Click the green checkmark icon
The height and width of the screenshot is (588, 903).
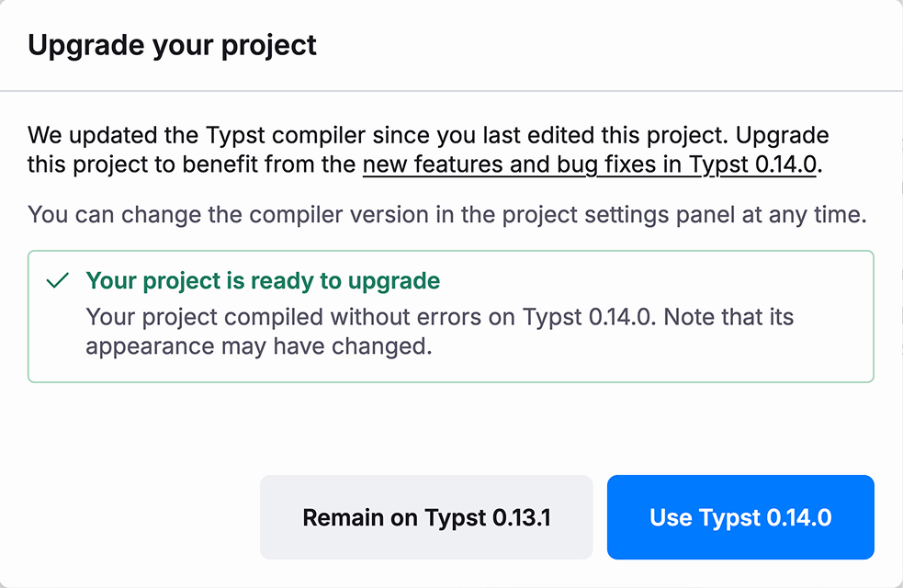58,281
